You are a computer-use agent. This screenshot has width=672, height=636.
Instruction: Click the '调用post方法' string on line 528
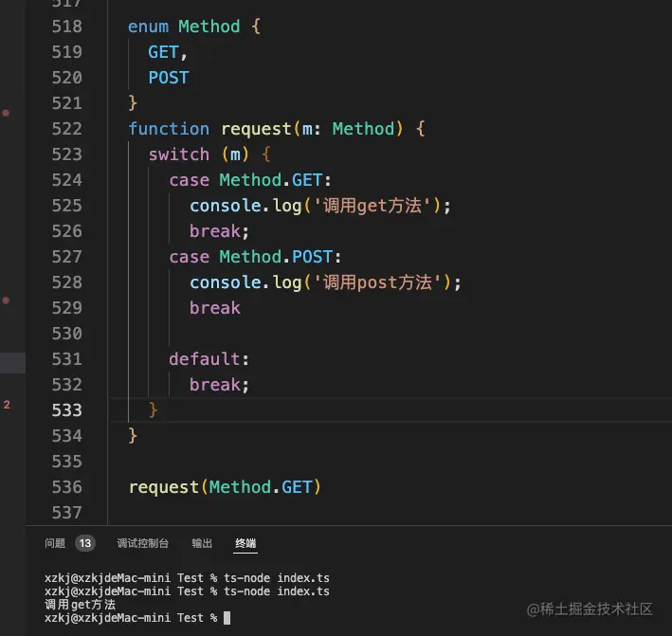click(377, 282)
